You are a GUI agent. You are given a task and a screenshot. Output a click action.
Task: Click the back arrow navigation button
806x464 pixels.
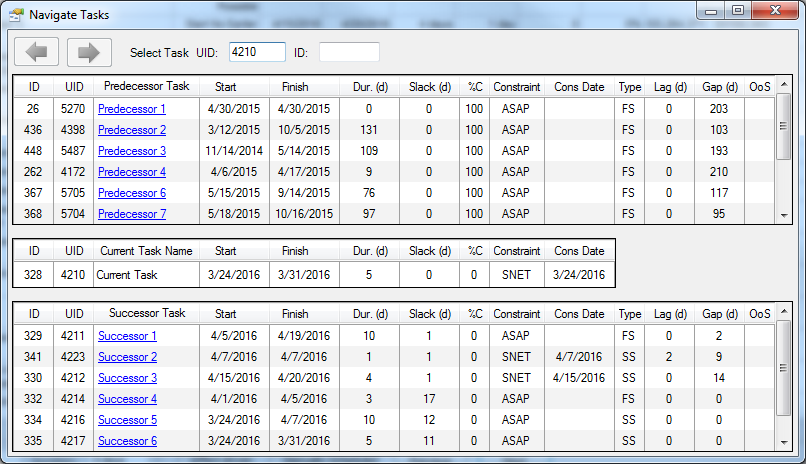pos(37,51)
